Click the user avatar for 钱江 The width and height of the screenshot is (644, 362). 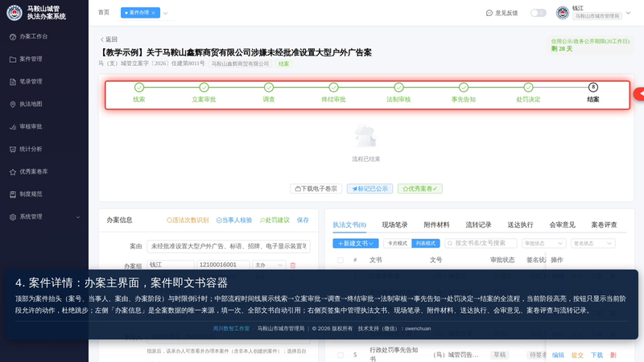[562, 13]
